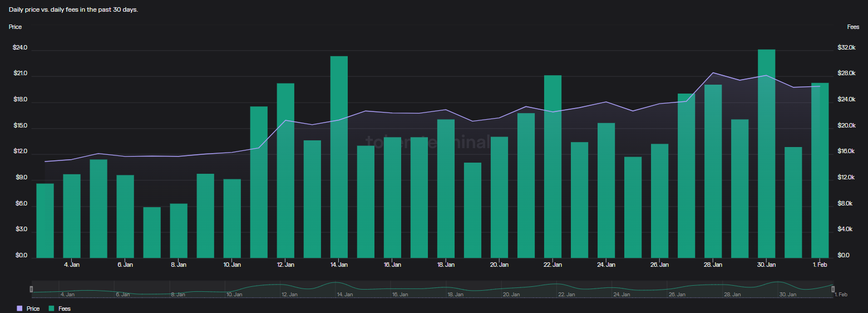Click the '18. Jan' x-axis label on main chart
The width and height of the screenshot is (868, 313).
(446, 265)
